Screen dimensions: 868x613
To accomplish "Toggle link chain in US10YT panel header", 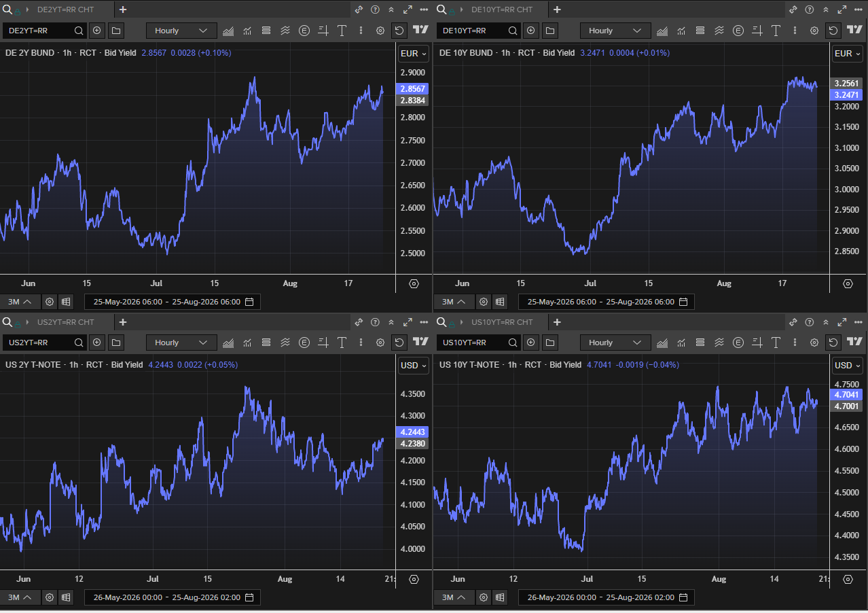I will point(793,321).
